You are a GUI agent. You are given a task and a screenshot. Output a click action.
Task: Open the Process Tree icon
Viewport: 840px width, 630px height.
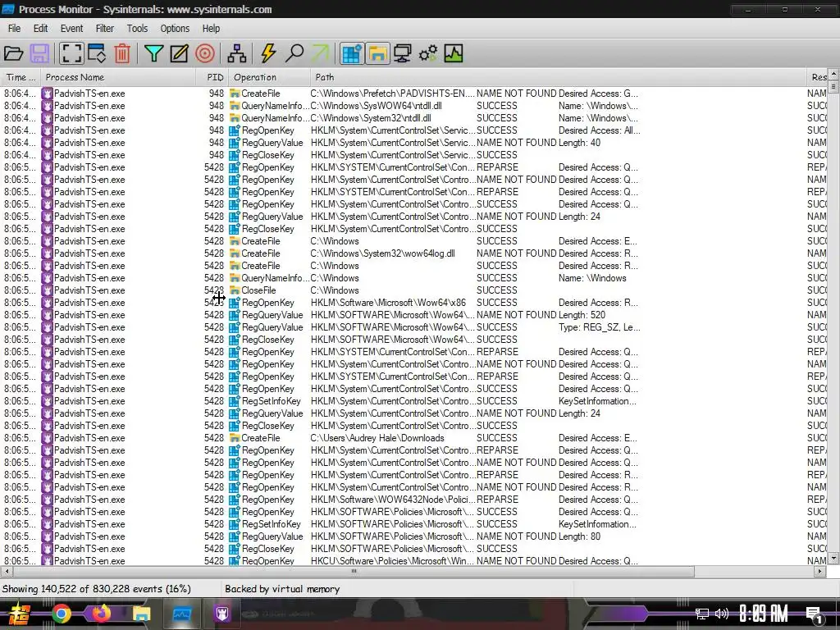coord(237,53)
